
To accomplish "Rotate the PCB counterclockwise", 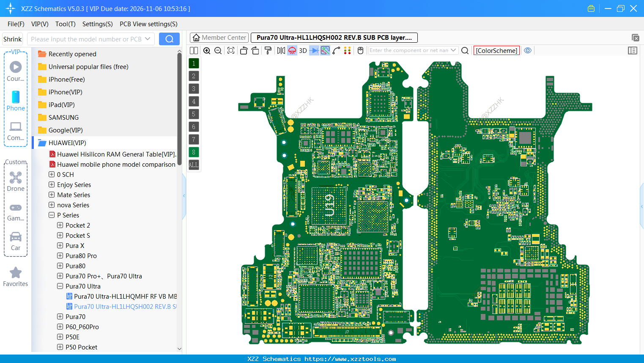I will pyautogui.click(x=244, y=50).
